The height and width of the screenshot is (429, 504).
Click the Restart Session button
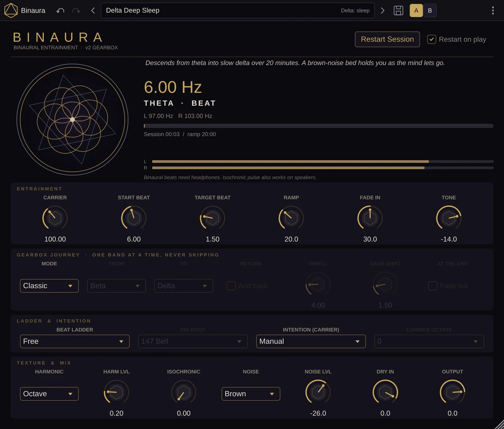coord(387,39)
